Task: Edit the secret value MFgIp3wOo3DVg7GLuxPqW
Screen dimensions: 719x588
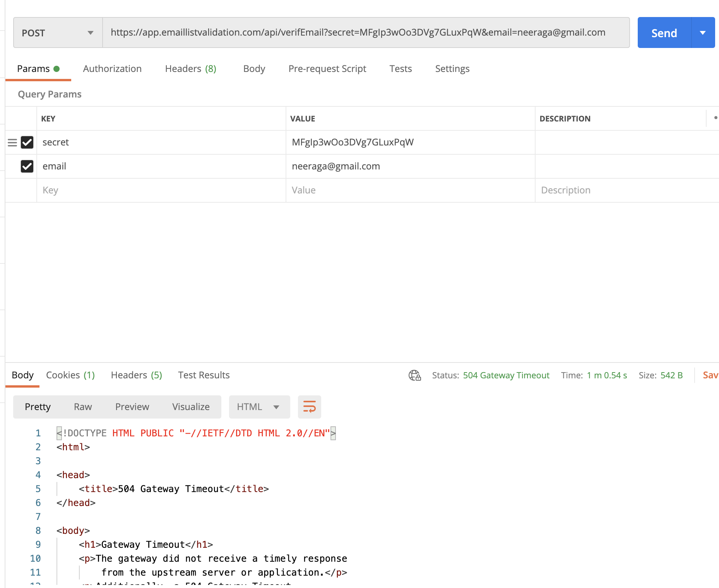Action: coord(411,142)
